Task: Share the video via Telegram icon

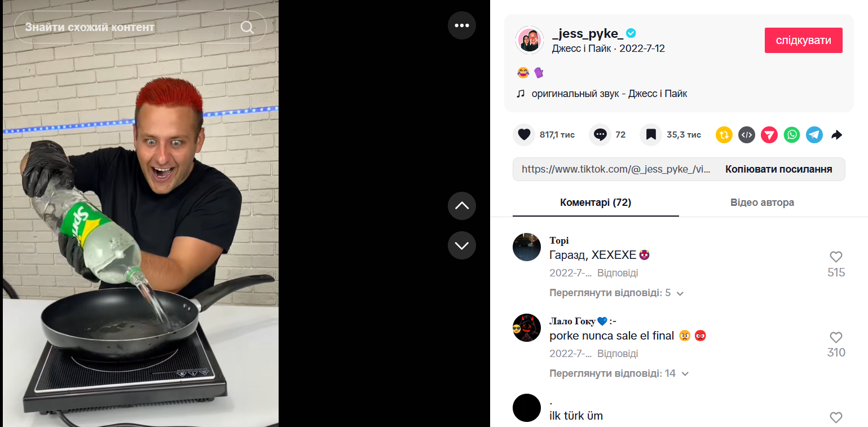Action: [814, 135]
